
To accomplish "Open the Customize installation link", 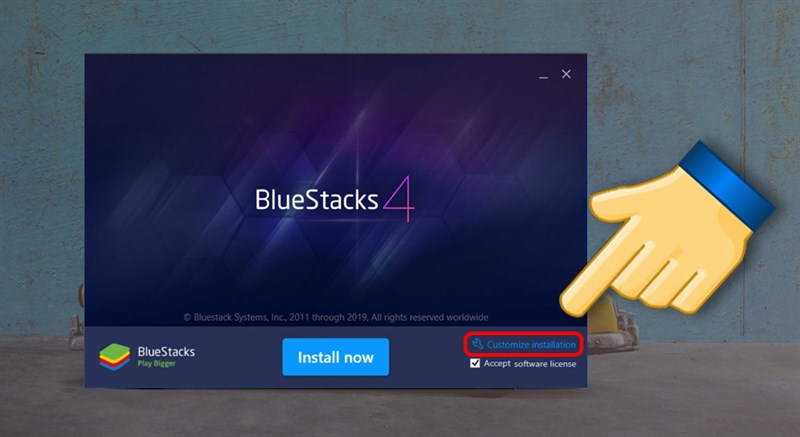I will [x=531, y=345].
